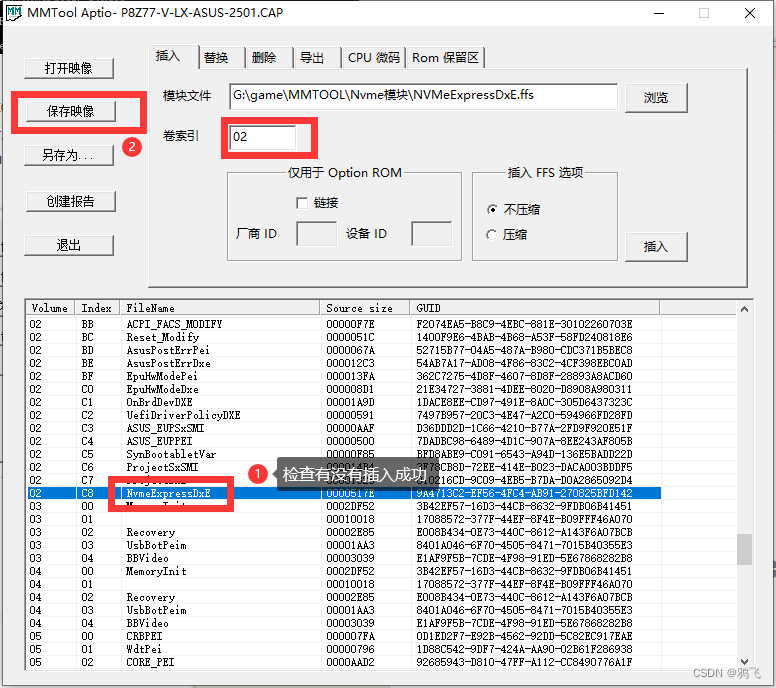Open the CPU 微码 tab
Image resolution: width=776 pixels, height=688 pixels.
click(374, 58)
